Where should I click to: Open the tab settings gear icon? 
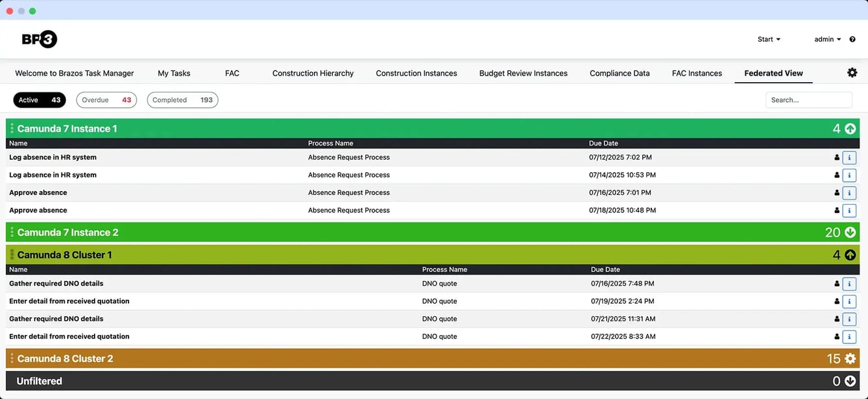[x=852, y=73]
